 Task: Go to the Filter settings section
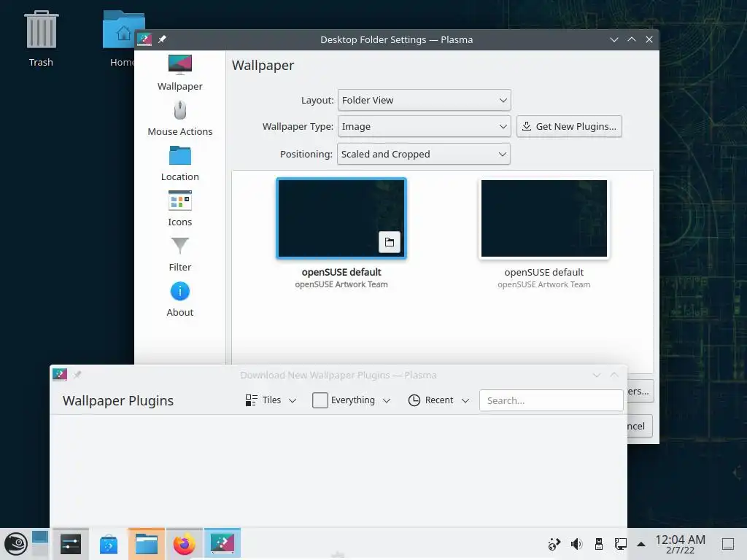pos(179,253)
